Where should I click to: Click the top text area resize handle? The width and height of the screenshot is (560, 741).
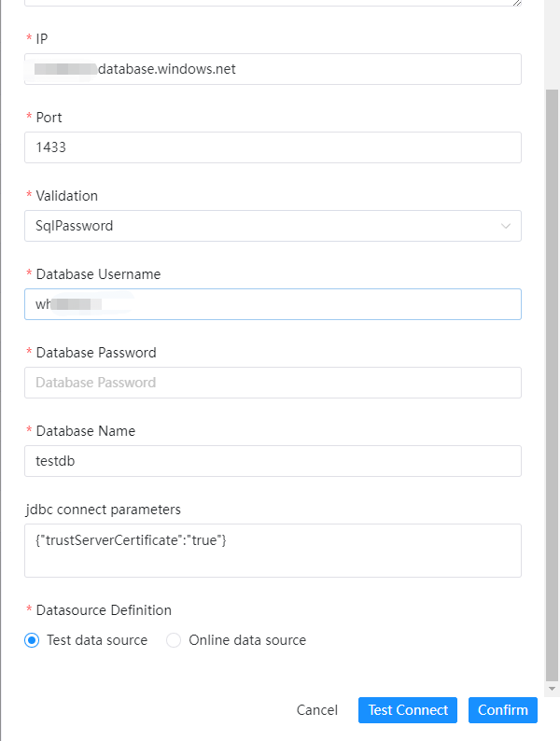[x=517, y=3]
